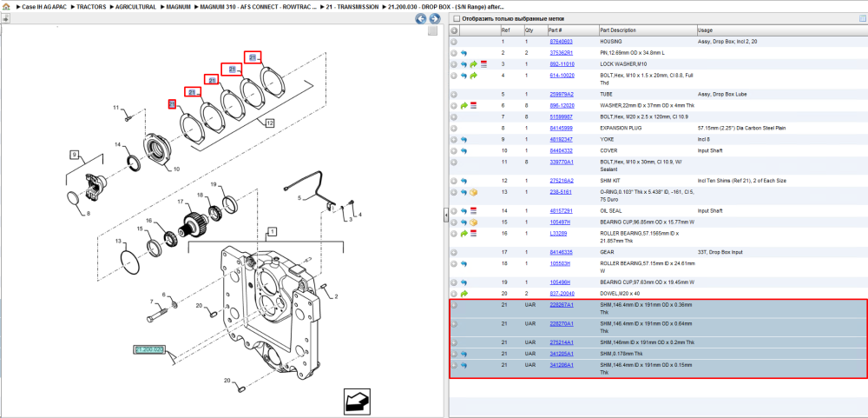The height and width of the screenshot is (418, 868).
Task: Open part number 341206A1 link
Action: (x=562, y=365)
